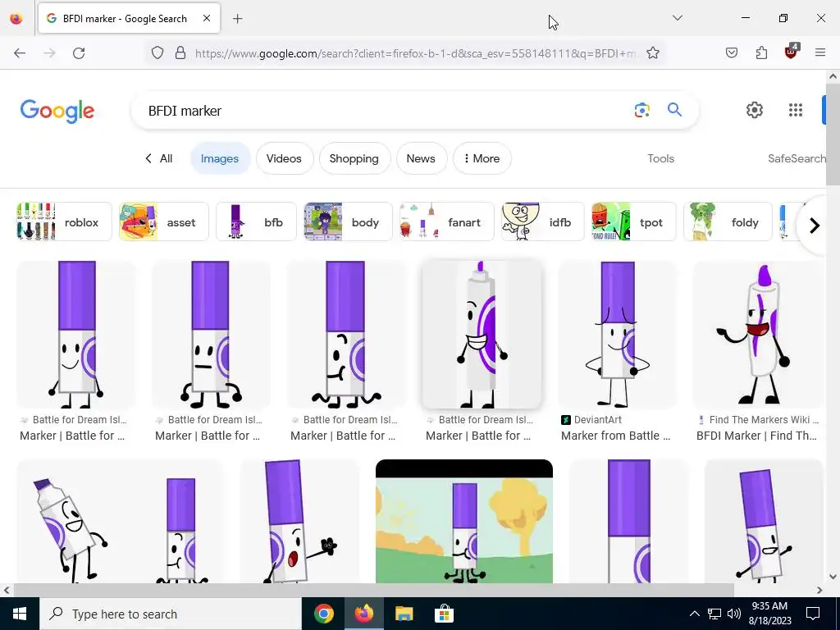Search by image with Google Lens
Image resolution: width=840 pixels, height=630 pixels.
641,110
